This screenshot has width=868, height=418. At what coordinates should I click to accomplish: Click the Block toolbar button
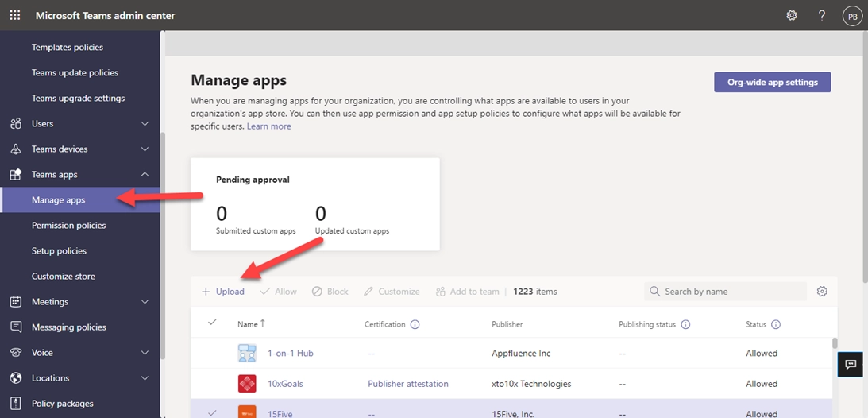click(330, 291)
